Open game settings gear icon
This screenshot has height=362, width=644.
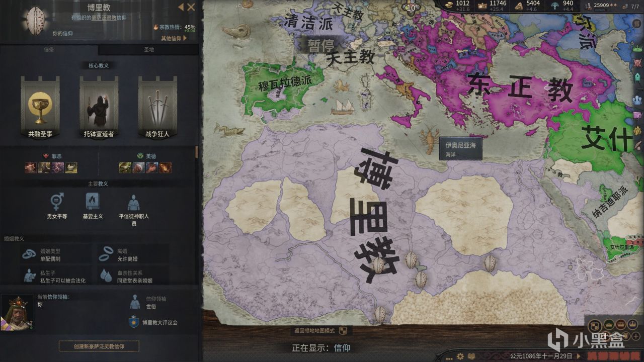pos(460,356)
